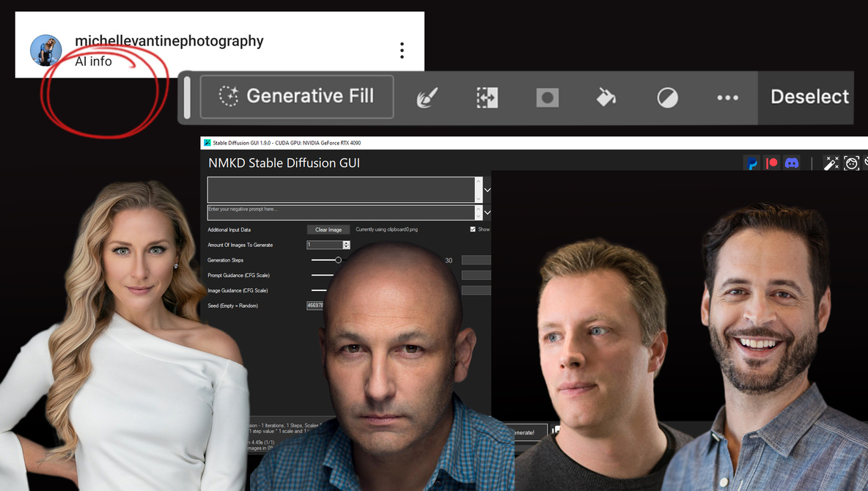Click the Deselect button
This screenshot has height=491, width=868.
tap(809, 97)
